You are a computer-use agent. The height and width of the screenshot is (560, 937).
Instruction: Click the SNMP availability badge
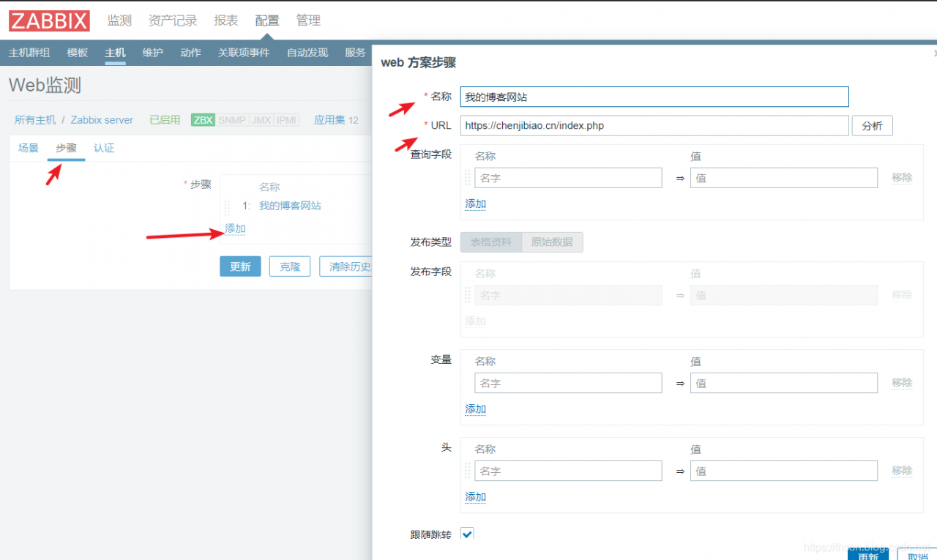[232, 120]
